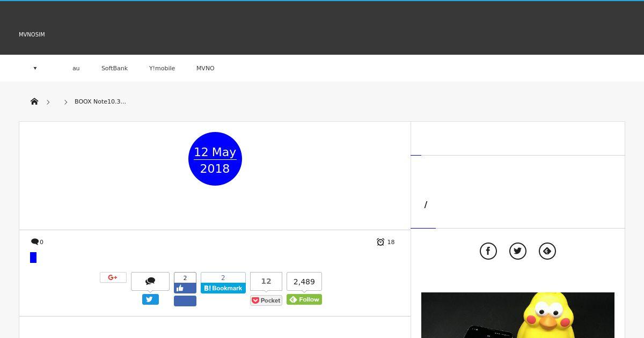Open the au menu item
The image size is (644, 338).
[x=76, y=68]
